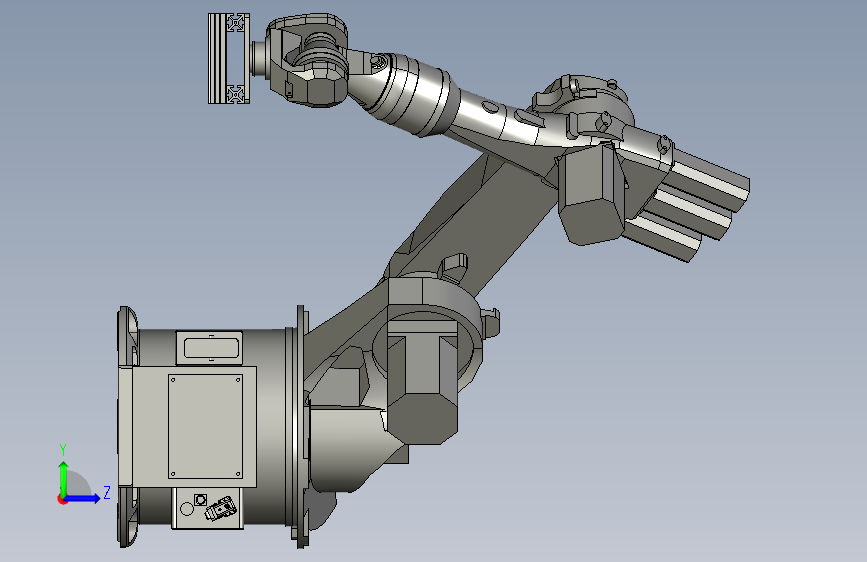Click the 'Y' axis label
This screenshot has height=562, width=867.
(63, 449)
